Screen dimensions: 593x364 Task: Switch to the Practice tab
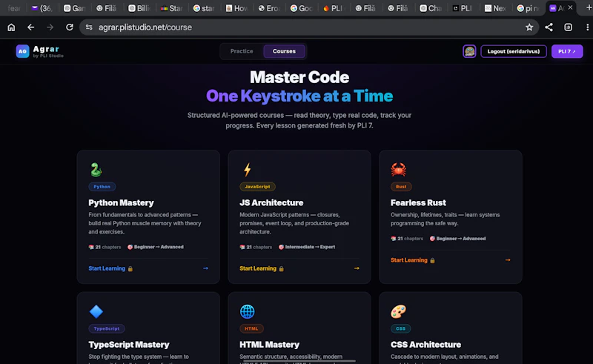(x=242, y=51)
